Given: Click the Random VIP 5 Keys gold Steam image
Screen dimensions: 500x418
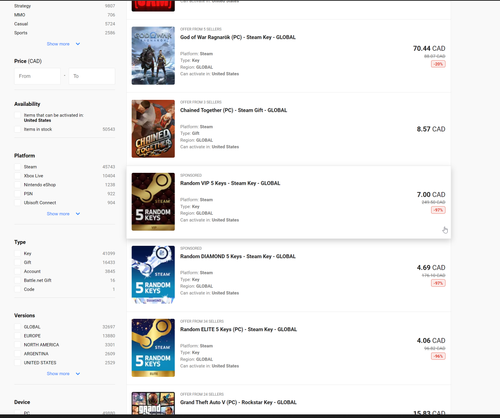Looking at the screenshot, I should click(153, 202).
